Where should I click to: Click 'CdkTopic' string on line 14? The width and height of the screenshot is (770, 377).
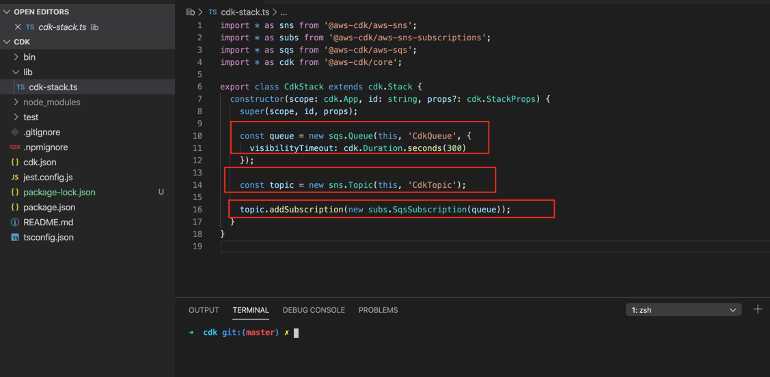pyautogui.click(x=432, y=185)
